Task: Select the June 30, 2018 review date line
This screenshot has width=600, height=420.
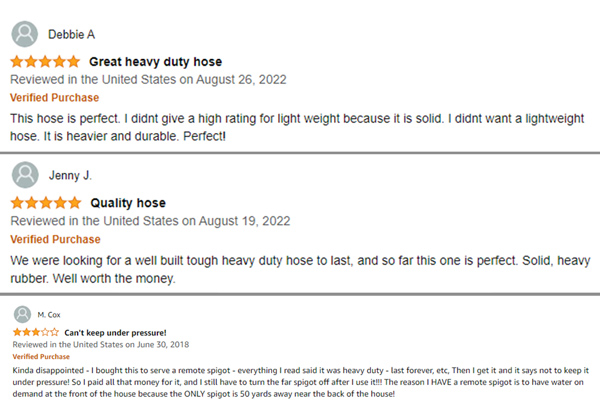Action: coord(101,345)
